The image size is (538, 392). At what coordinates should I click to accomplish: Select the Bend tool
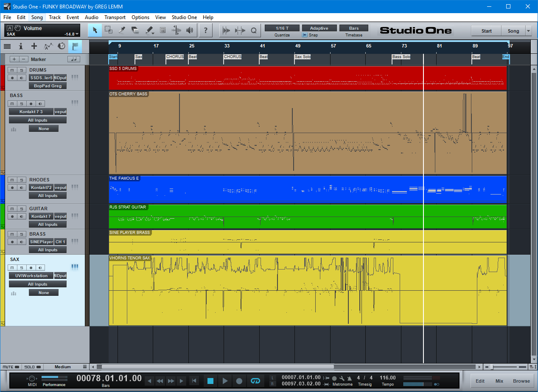pos(176,30)
